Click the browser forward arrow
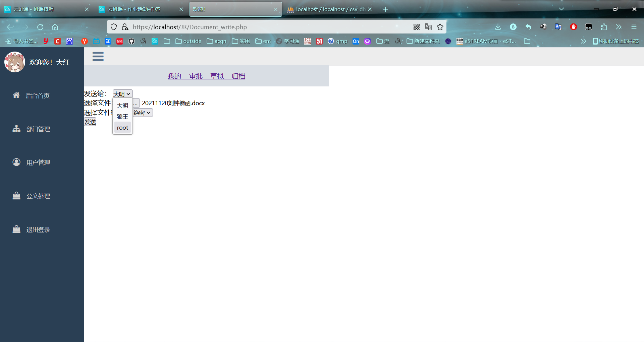The width and height of the screenshot is (644, 342). pos(25,27)
